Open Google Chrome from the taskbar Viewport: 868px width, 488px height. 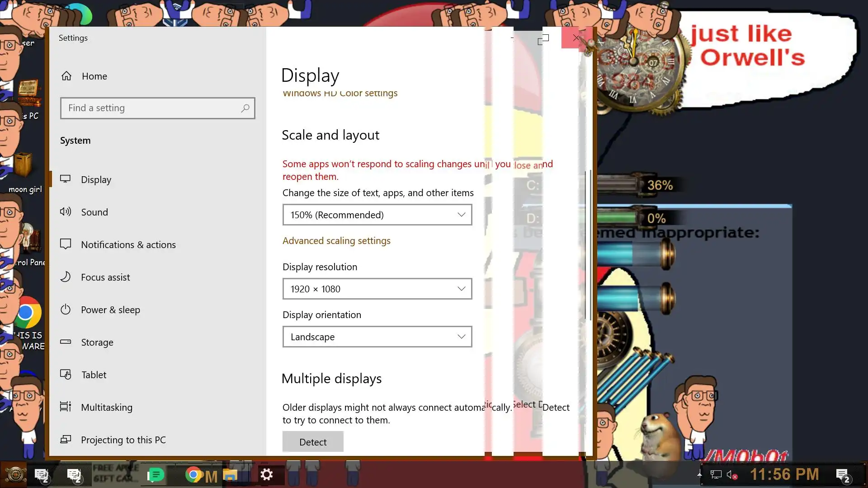pos(193,475)
